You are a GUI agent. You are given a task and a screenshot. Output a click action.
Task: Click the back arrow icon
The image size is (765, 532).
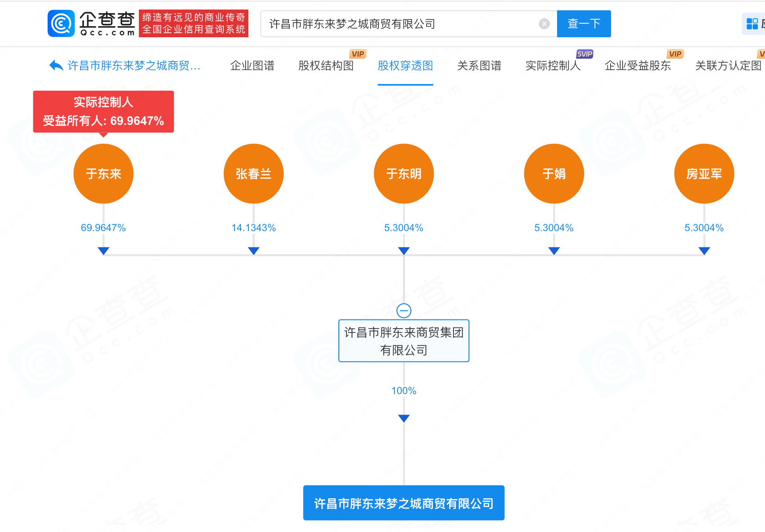(56, 65)
